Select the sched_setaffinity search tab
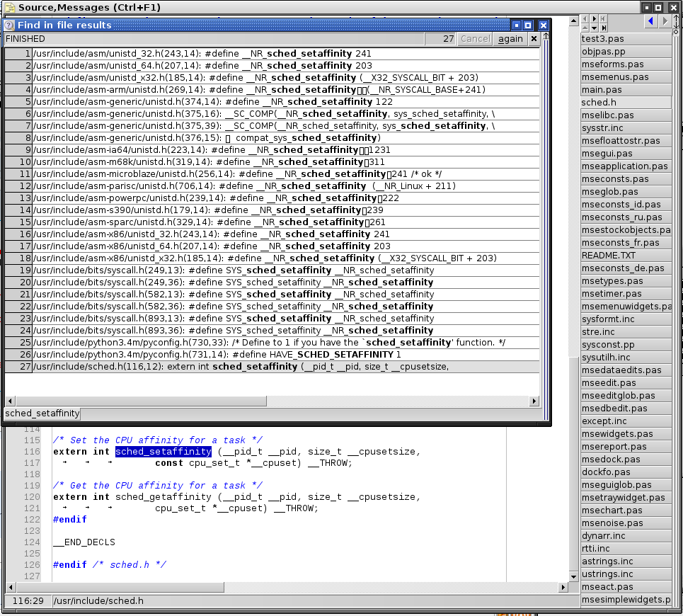This screenshot has height=616, width=683. pyautogui.click(x=42, y=413)
